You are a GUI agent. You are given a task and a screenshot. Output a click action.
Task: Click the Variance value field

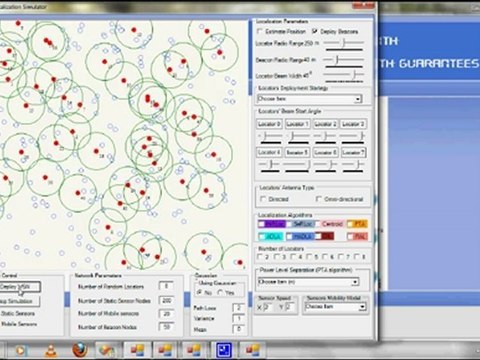[x=239, y=318]
